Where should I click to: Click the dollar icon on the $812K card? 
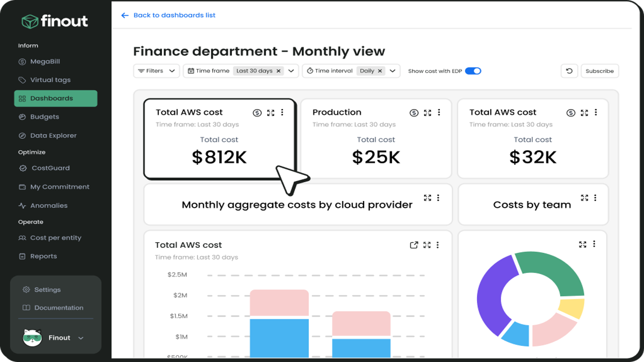[257, 113]
